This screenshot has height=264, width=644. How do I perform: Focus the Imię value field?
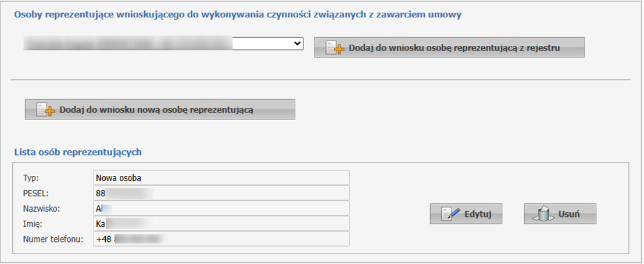(221, 224)
